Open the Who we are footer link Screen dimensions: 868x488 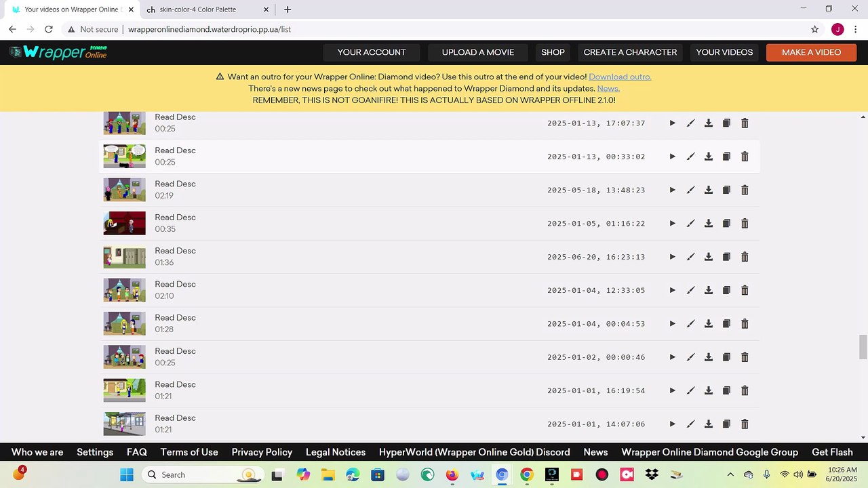point(37,452)
